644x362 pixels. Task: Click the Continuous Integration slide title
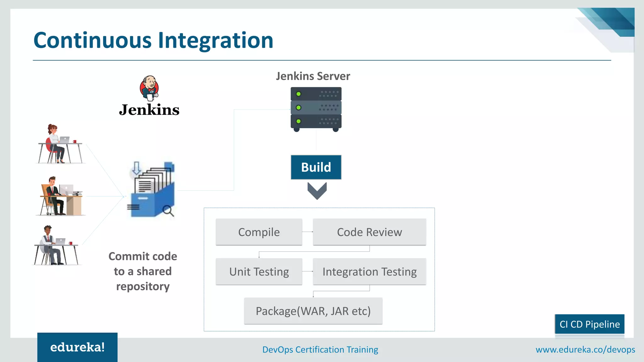[153, 40]
